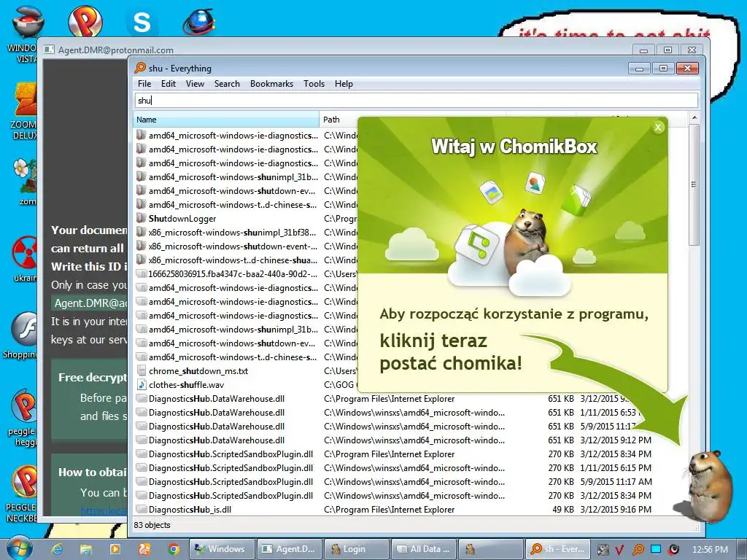The height and width of the screenshot is (560, 747).
Task: Click the '83 objects' status bar text
Action: [152, 525]
